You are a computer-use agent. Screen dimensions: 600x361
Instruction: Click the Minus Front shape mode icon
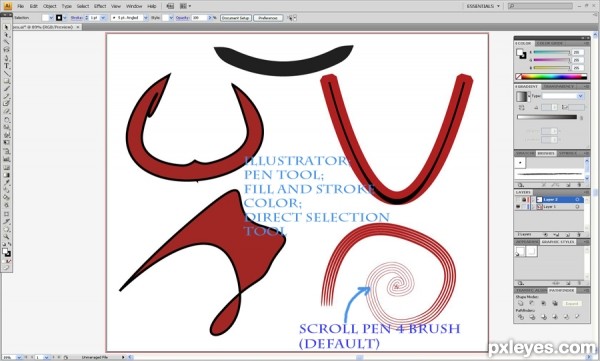tap(532, 303)
